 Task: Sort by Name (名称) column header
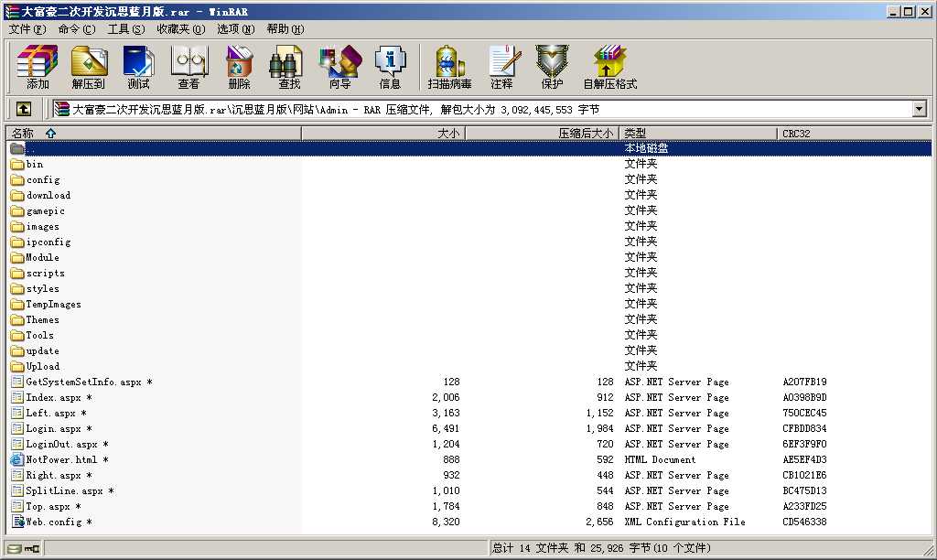pos(153,133)
